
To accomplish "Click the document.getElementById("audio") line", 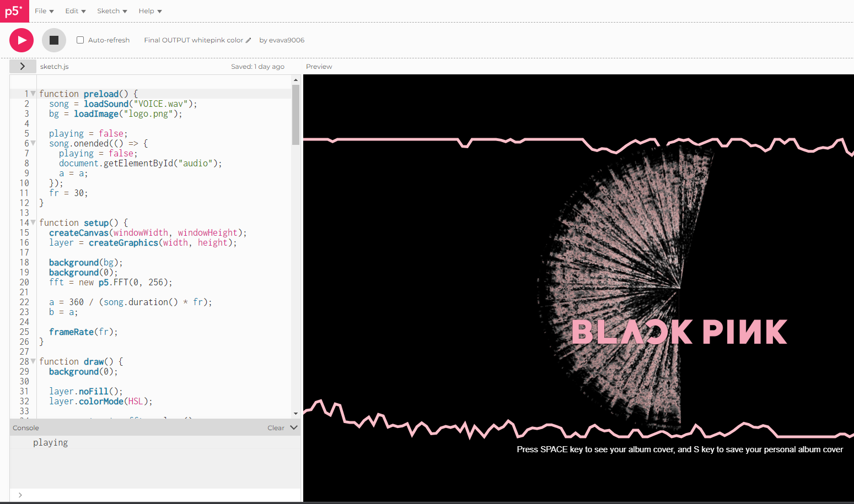I will 141,163.
